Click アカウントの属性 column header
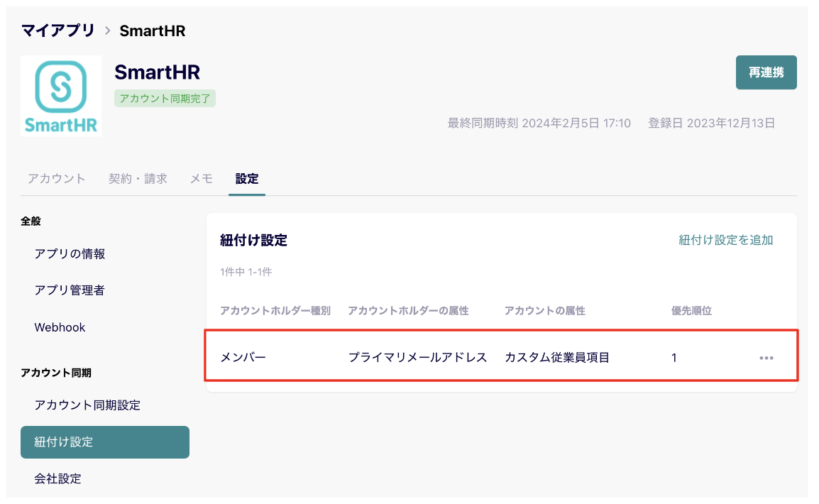The width and height of the screenshot is (819, 504). pos(545,311)
